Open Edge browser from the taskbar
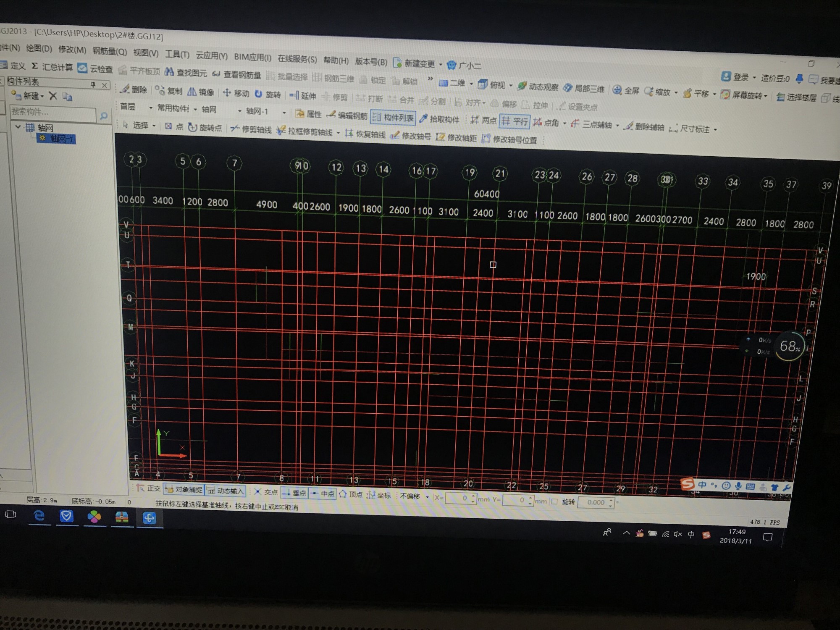This screenshot has height=630, width=840. point(39,515)
